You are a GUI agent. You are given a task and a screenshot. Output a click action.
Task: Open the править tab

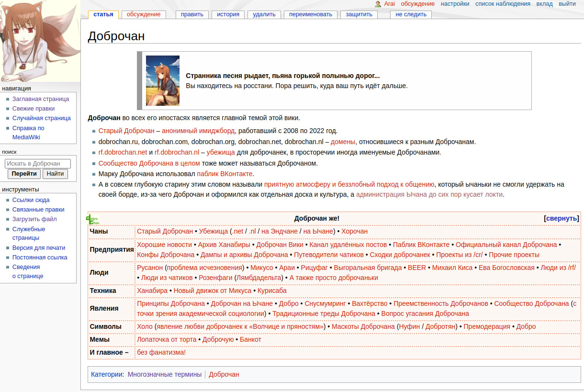(192, 14)
